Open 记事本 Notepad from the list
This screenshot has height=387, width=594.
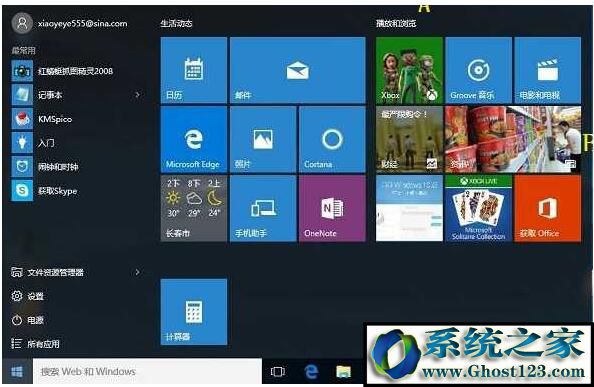tap(76, 95)
